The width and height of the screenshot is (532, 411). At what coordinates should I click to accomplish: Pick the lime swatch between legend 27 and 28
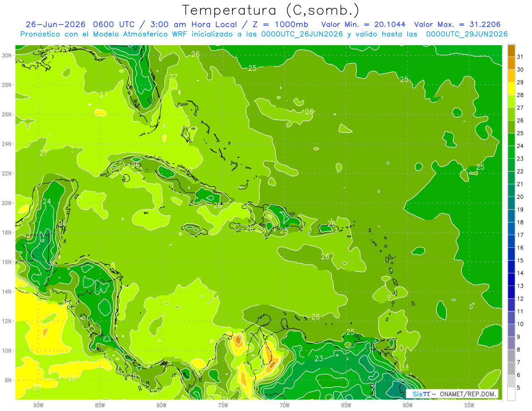pos(511,102)
